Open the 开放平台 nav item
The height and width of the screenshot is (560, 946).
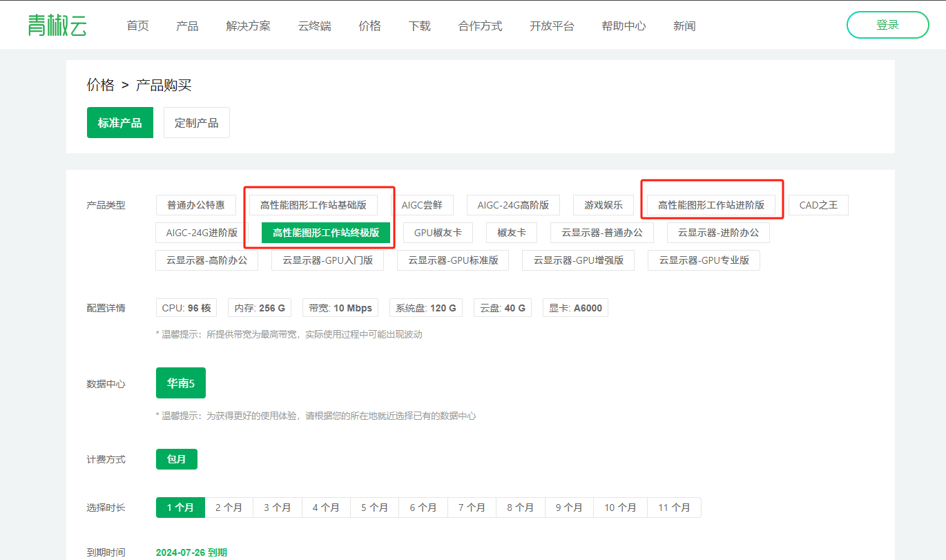pyautogui.click(x=552, y=26)
